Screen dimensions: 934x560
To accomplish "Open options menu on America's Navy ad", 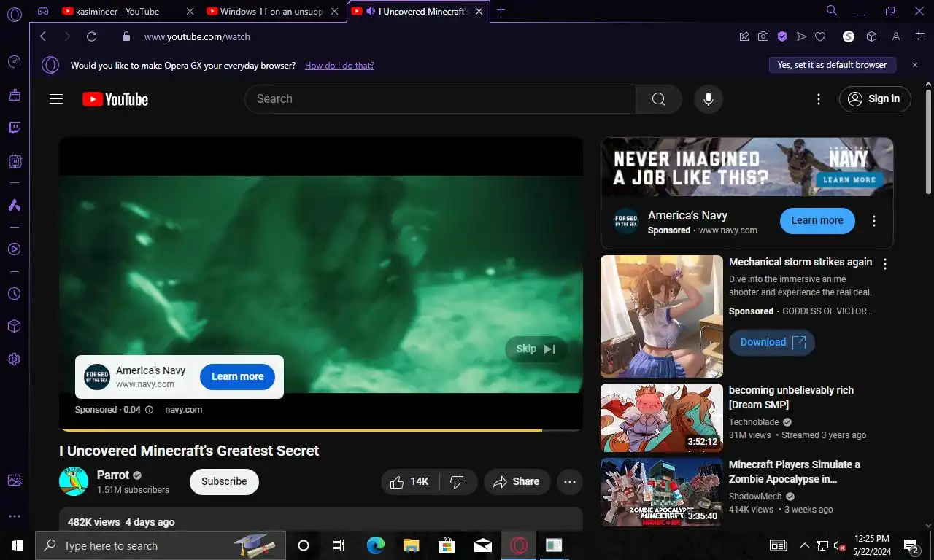I will click(x=874, y=221).
